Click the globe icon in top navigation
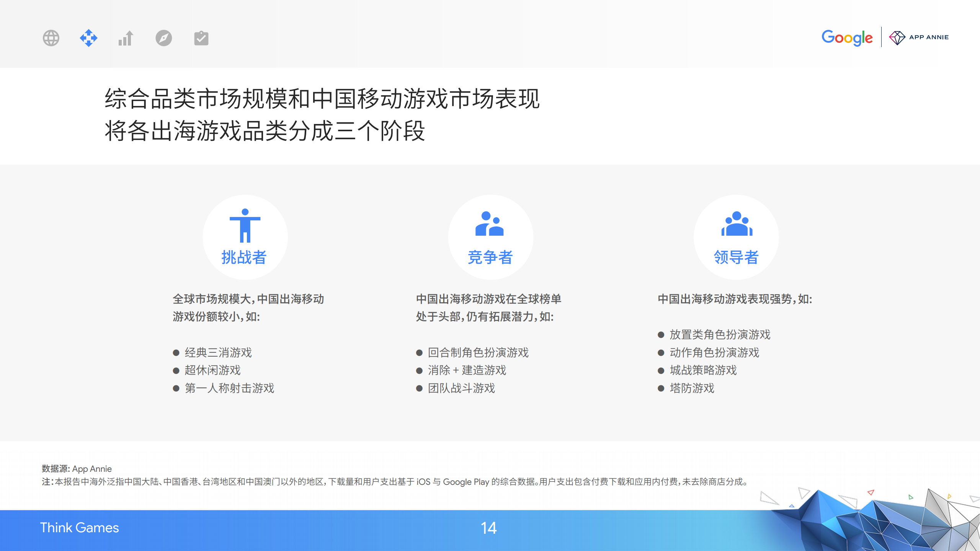Image resolution: width=980 pixels, height=551 pixels. point(51,38)
